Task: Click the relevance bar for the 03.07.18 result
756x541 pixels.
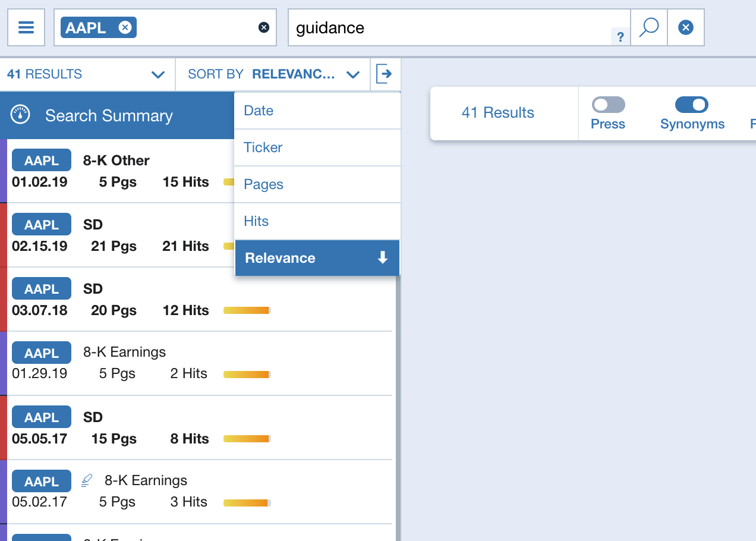Action: click(247, 310)
